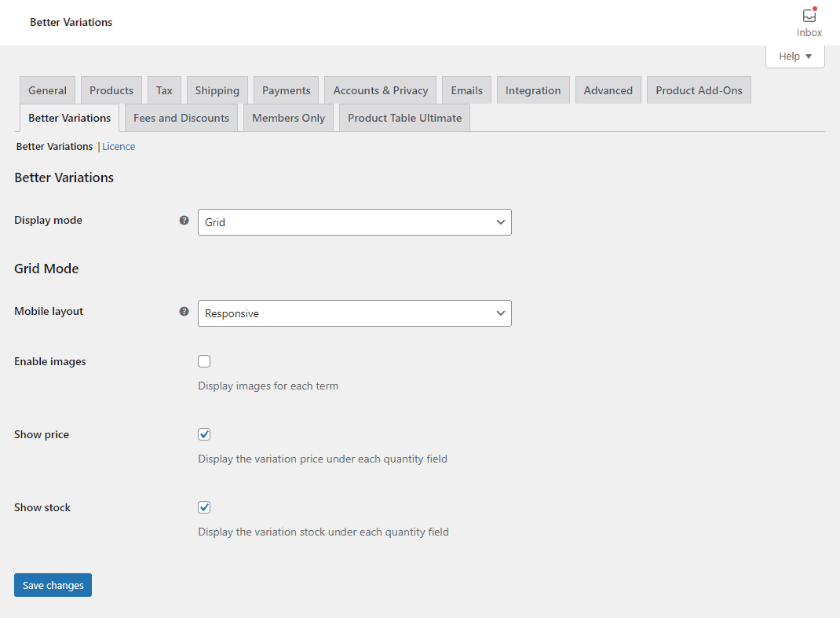Open the Product Add-Ons tab
840x618 pixels.
click(699, 90)
